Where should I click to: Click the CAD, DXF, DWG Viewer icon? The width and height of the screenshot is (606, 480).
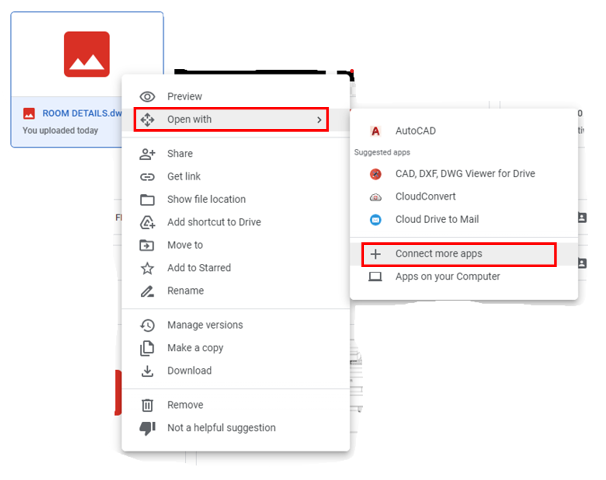tap(376, 174)
